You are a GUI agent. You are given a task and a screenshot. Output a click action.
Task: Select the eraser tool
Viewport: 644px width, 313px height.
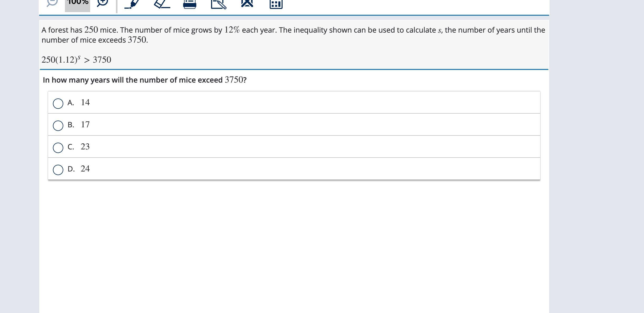click(x=162, y=4)
